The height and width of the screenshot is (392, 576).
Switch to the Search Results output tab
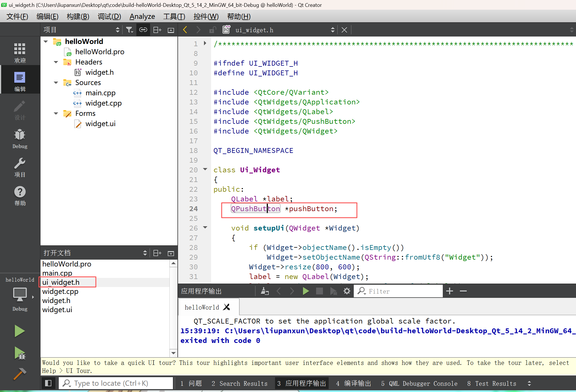click(x=240, y=383)
